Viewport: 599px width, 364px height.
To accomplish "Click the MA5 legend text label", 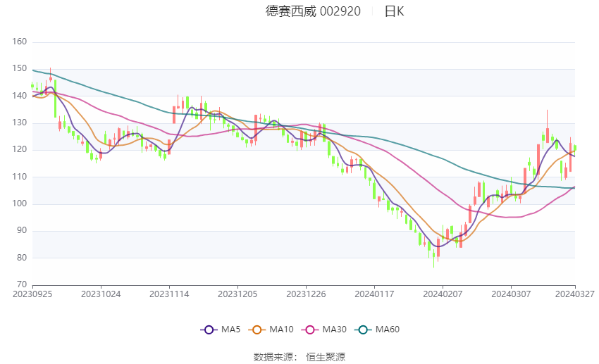I will 230,330.
